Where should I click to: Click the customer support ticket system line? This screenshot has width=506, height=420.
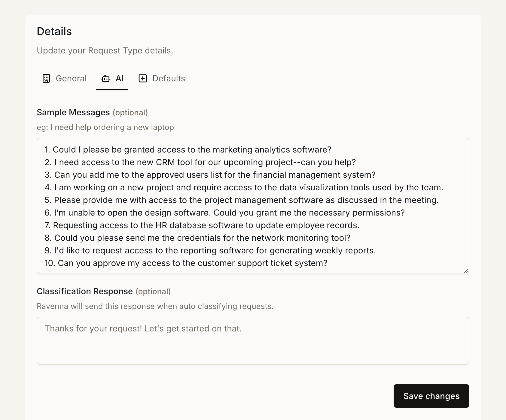point(186,263)
